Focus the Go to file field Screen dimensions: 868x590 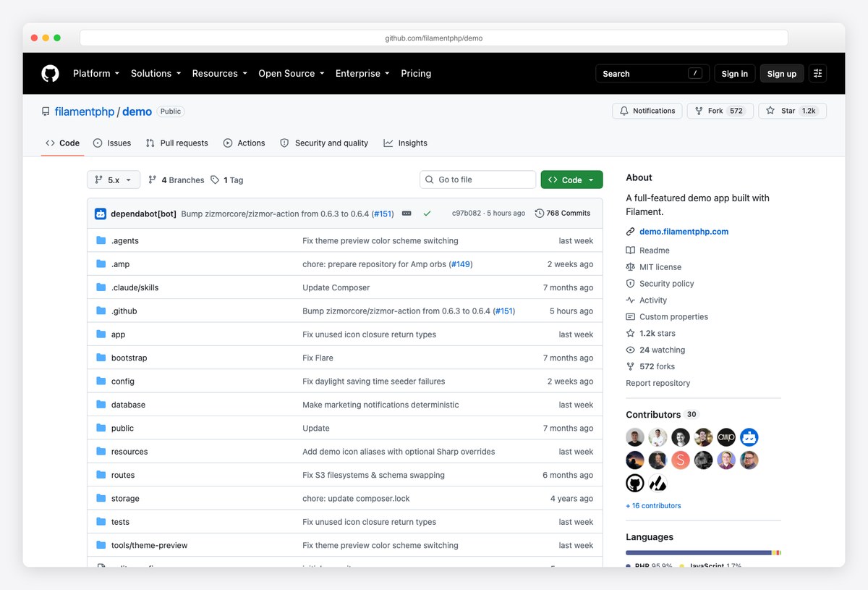[x=478, y=180]
